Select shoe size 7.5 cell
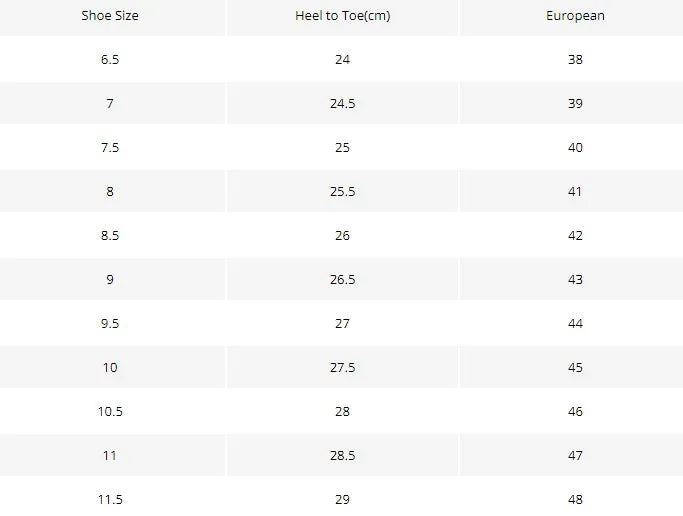683x516 pixels. 112,147
